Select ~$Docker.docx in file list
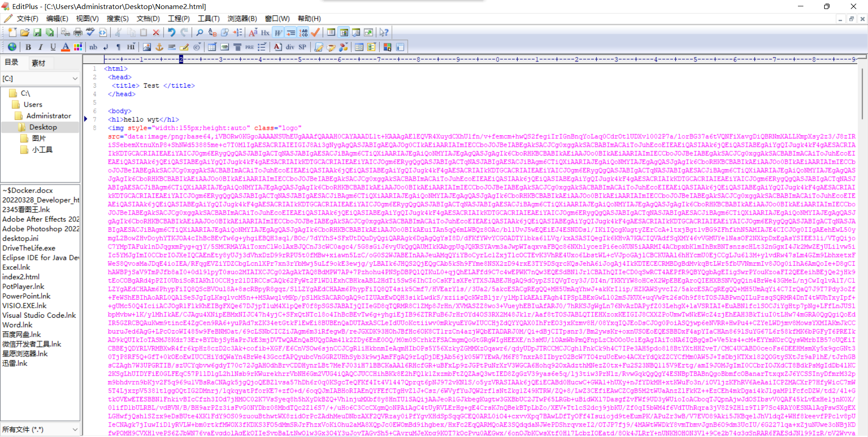Viewport: 868px width, 437px height. 28,190
